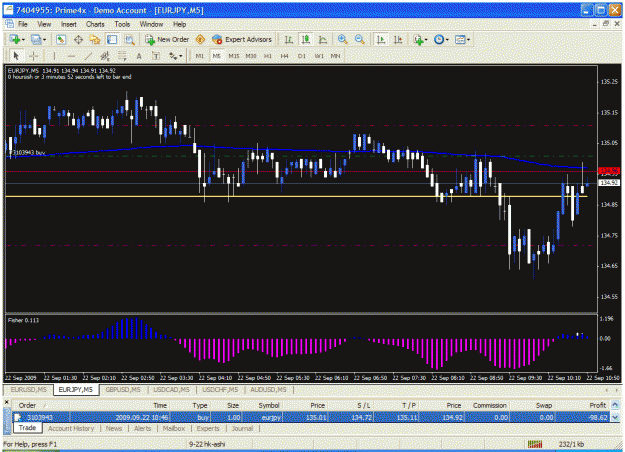Image resolution: width=625 pixels, height=452 pixels.
Task: Open the Profiles toolbar icon
Action: click(x=36, y=39)
